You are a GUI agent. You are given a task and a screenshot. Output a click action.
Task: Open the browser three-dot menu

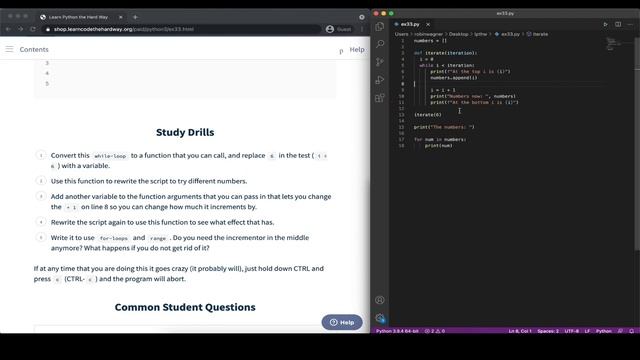[x=362, y=29]
